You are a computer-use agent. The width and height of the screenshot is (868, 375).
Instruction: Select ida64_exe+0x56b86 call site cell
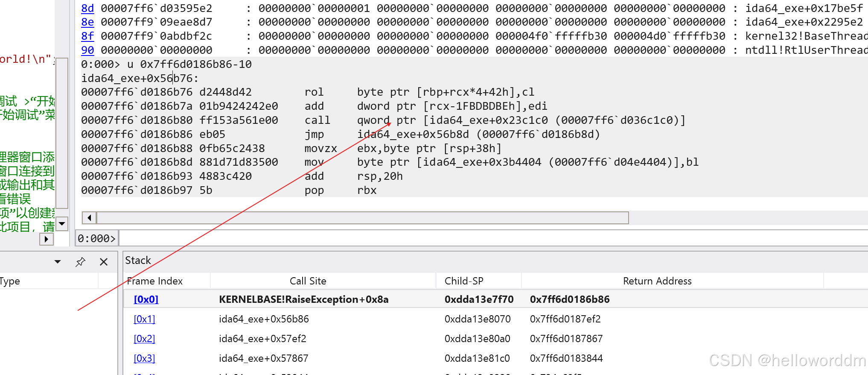click(x=264, y=319)
